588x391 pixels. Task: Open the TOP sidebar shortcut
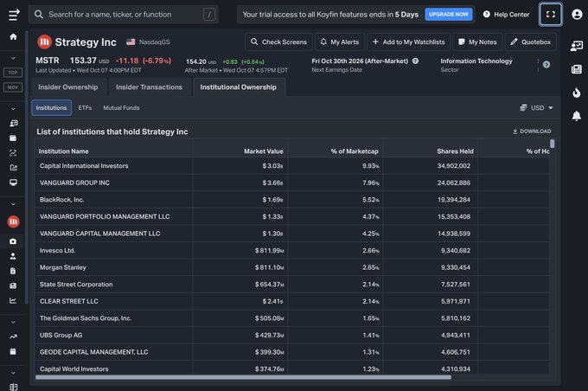point(13,73)
